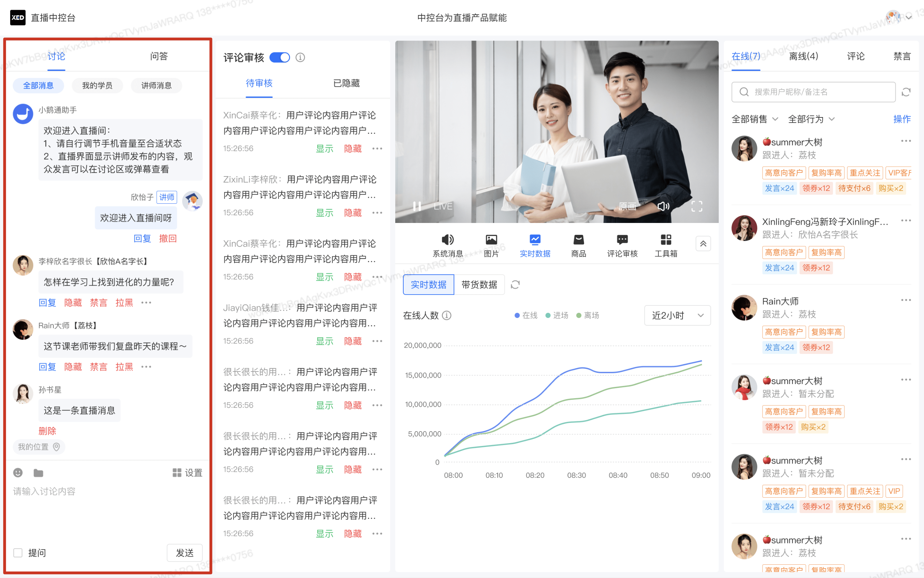Screen dimensions: 924x578
Task: Click 待支付×6 tag on first summer大树 card
Action: (854, 188)
